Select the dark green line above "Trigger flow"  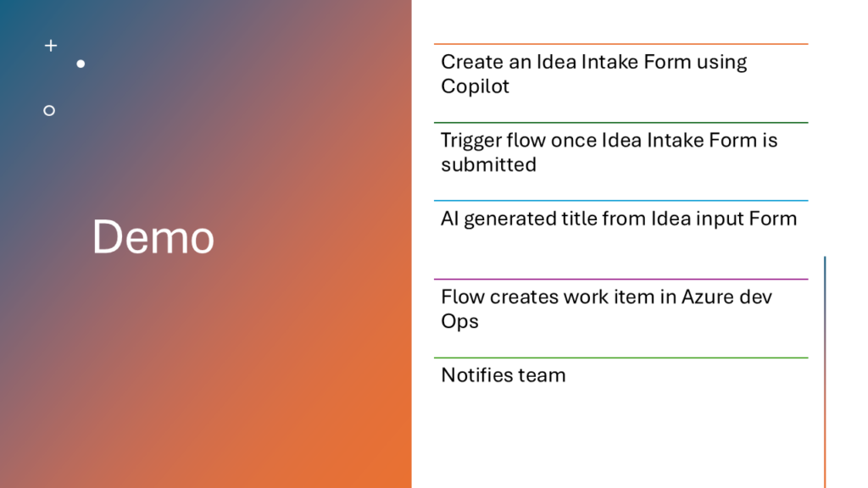620,123
